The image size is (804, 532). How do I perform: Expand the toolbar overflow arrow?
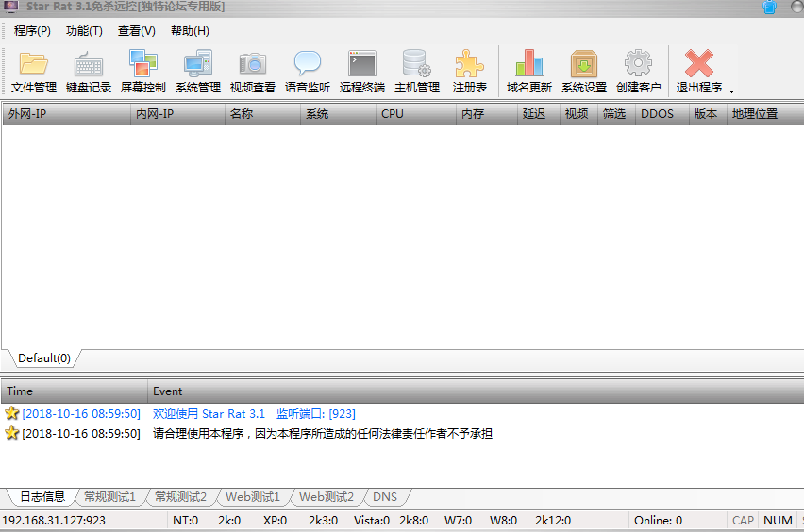(x=731, y=91)
